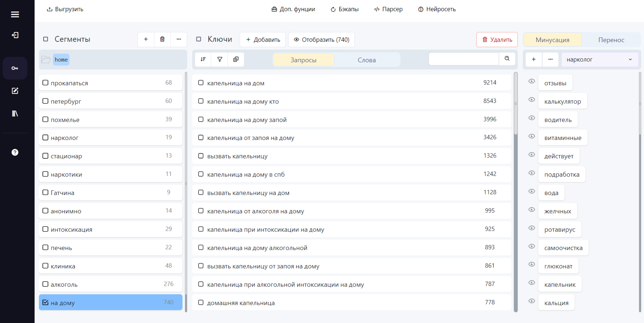Add a new segment with the plus icon

(x=146, y=39)
